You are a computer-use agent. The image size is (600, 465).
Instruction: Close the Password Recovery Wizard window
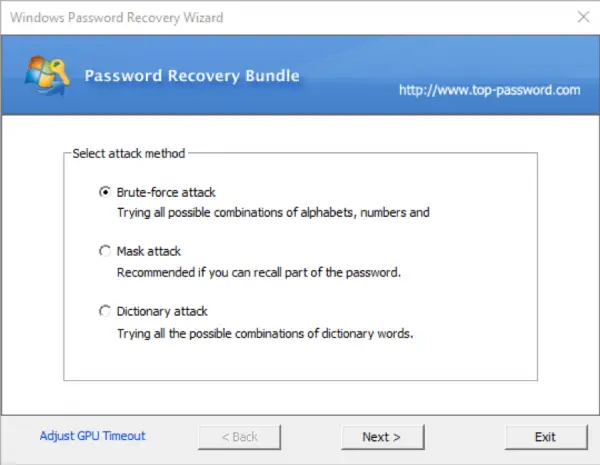[583, 17]
